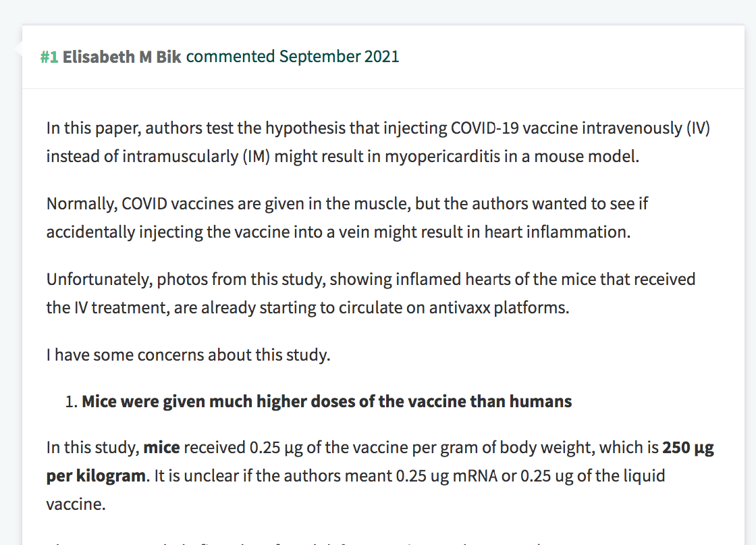Click the line starting 'In this paper, authors'

(378, 128)
